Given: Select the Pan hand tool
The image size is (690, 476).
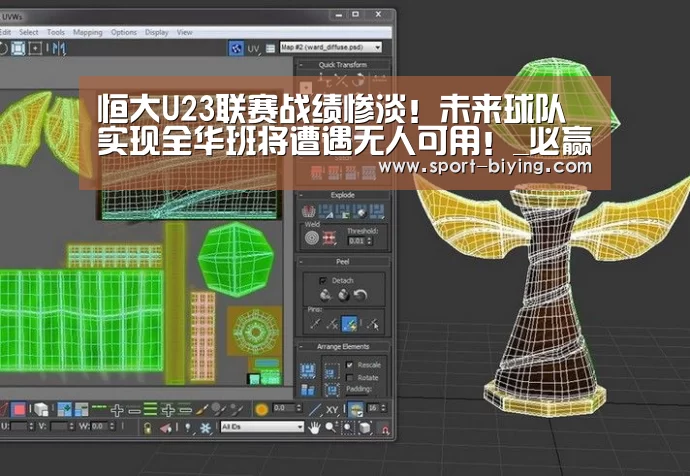Looking at the screenshot, I should point(314,428).
